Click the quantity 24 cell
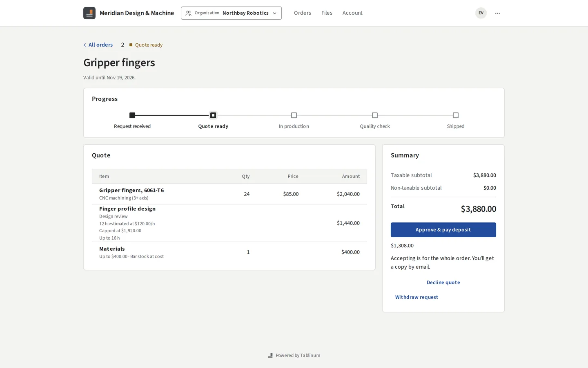588x368 pixels. point(247,194)
